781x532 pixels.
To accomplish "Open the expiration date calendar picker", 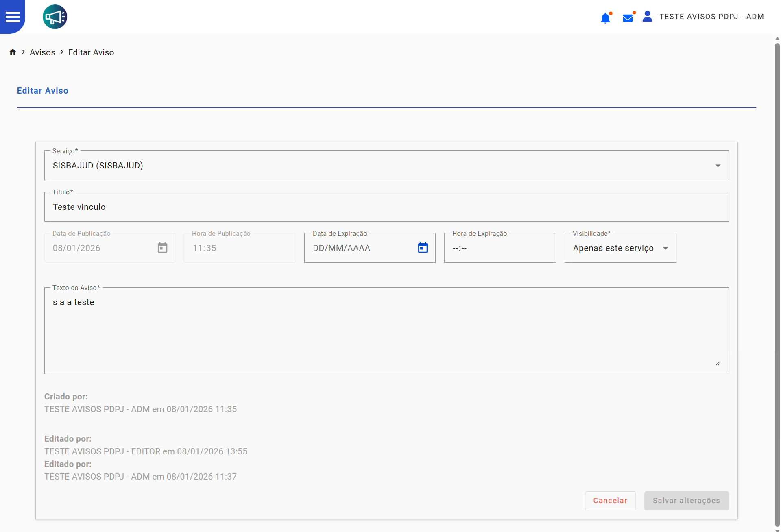I will tap(423, 248).
